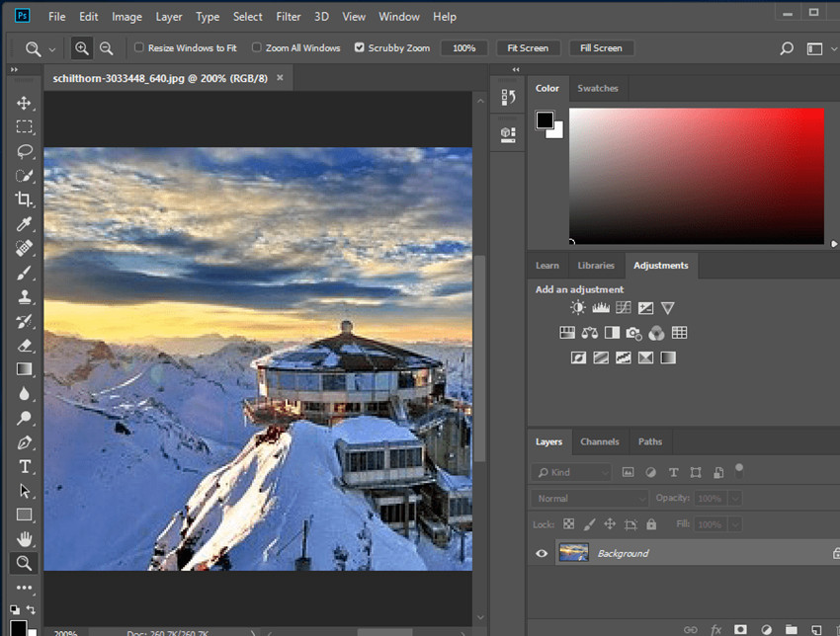Select the Crop tool
This screenshot has width=840, height=636.
(25, 199)
